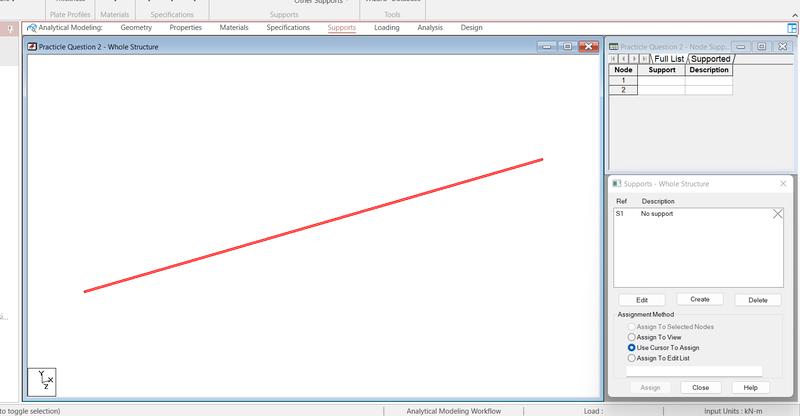Click the Create button to add support
Viewport: 800px width, 416px height.
coord(700,300)
